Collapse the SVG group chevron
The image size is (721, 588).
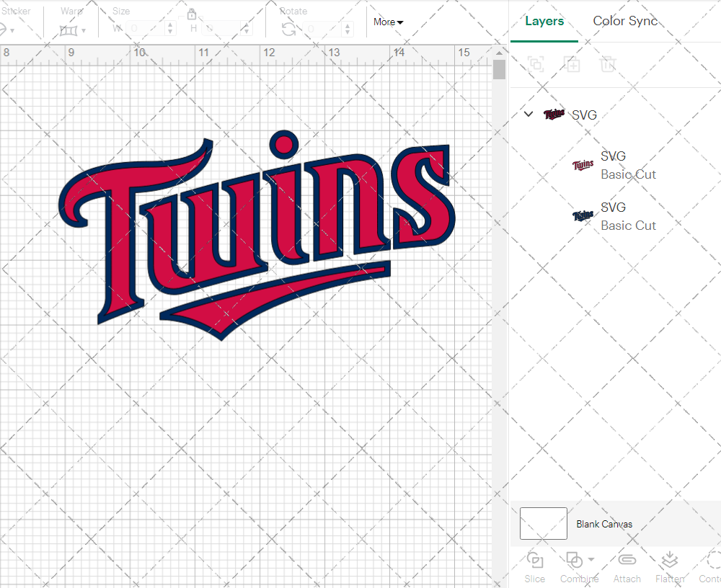pos(528,114)
